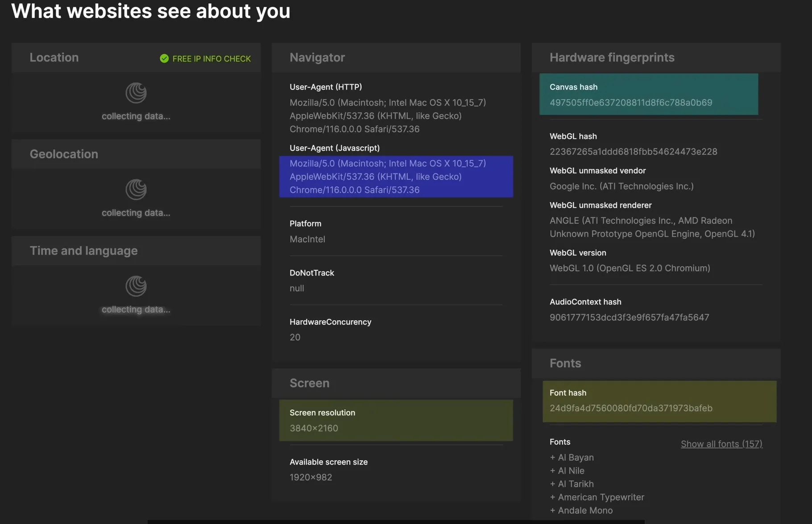Viewport: 812px width, 524px height.
Task: Click the spinner under Time and language
Action: click(136, 286)
